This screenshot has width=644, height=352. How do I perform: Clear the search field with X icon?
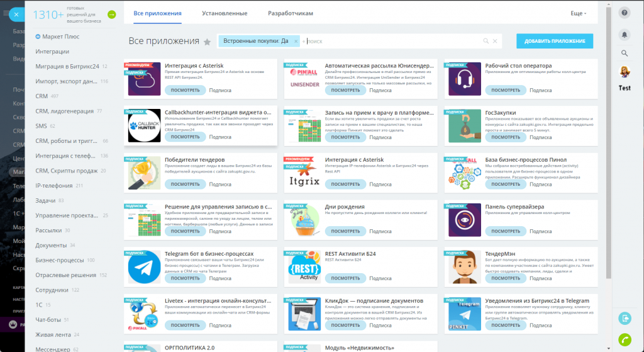pos(495,41)
